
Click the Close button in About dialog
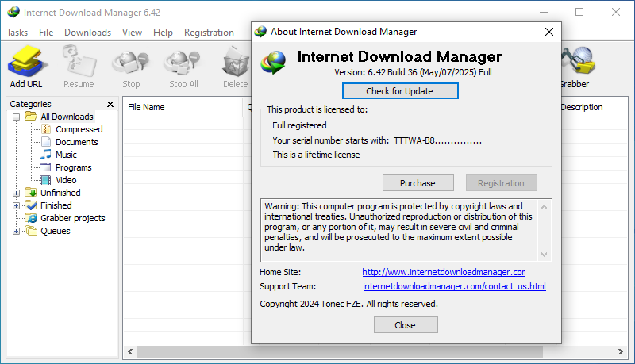coord(406,325)
